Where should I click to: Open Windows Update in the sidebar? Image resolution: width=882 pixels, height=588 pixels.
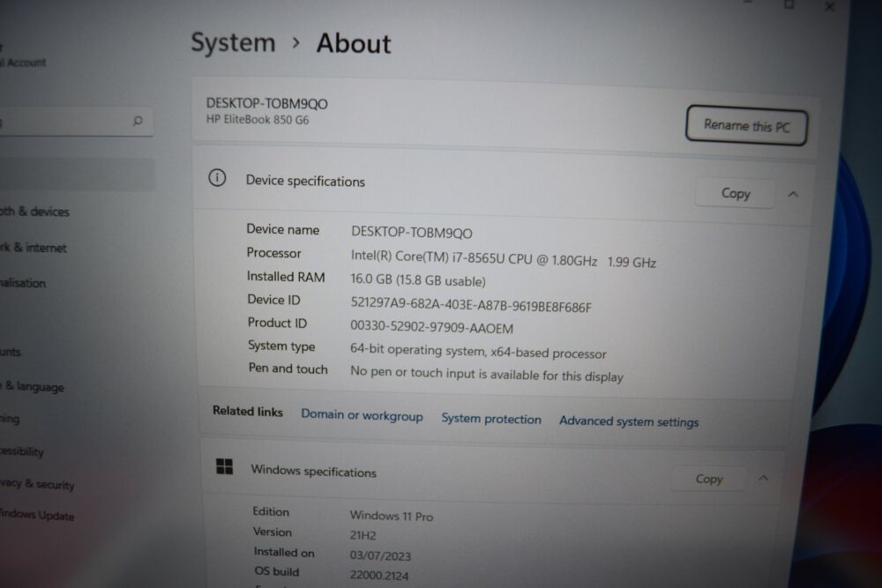tap(37, 514)
